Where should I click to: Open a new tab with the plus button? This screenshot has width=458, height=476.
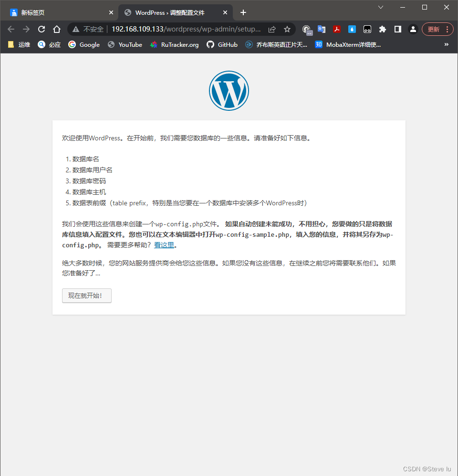(x=243, y=12)
